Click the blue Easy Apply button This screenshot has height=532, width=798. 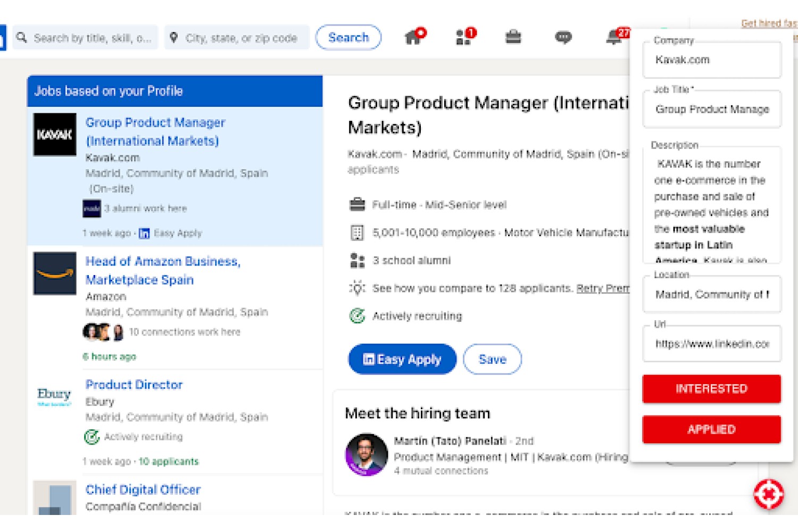coord(402,360)
